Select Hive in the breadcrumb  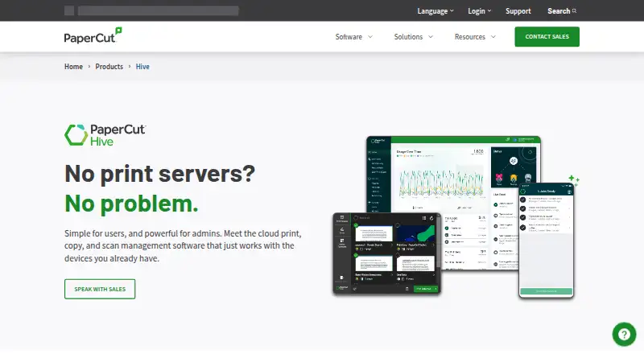click(x=142, y=67)
